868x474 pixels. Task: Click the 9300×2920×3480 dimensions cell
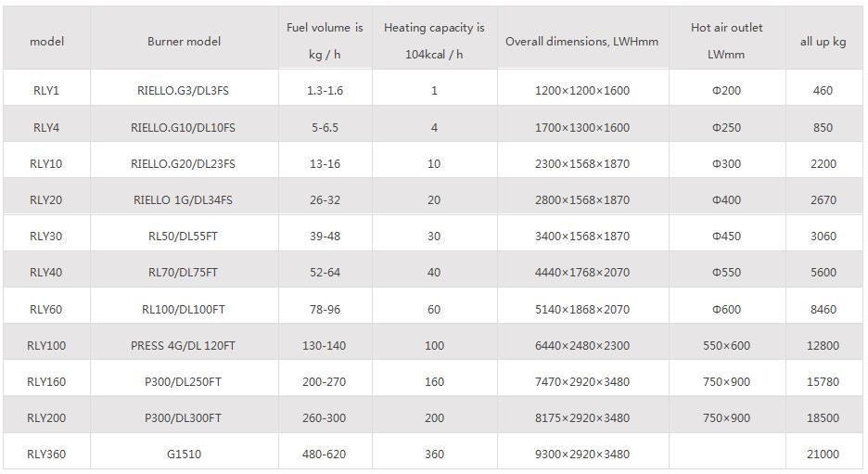click(x=581, y=455)
